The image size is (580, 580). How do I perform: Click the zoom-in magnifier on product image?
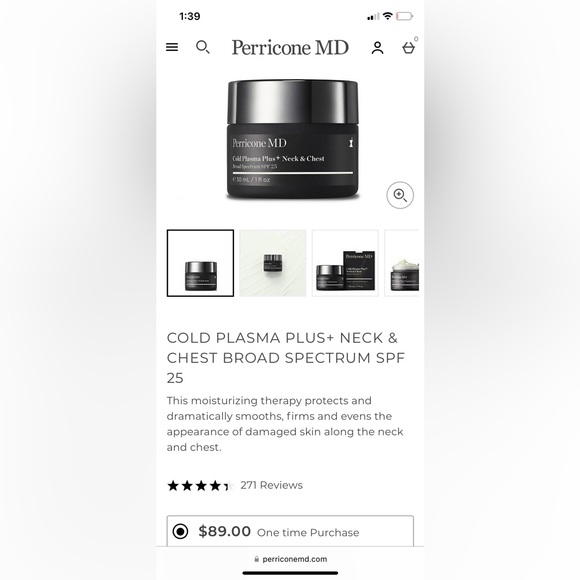pos(400,195)
